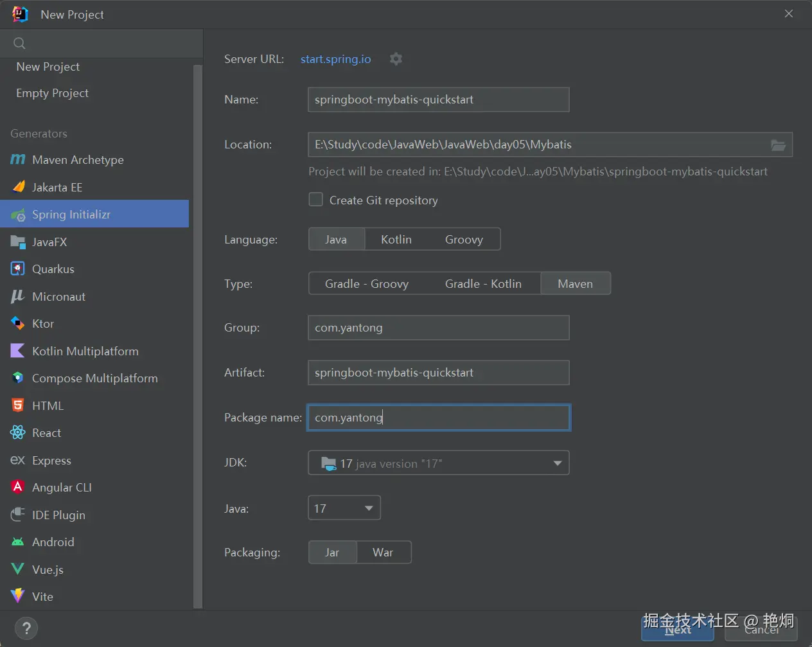Click the Generators section heading
812x647 pixels.
coord(39,134)
